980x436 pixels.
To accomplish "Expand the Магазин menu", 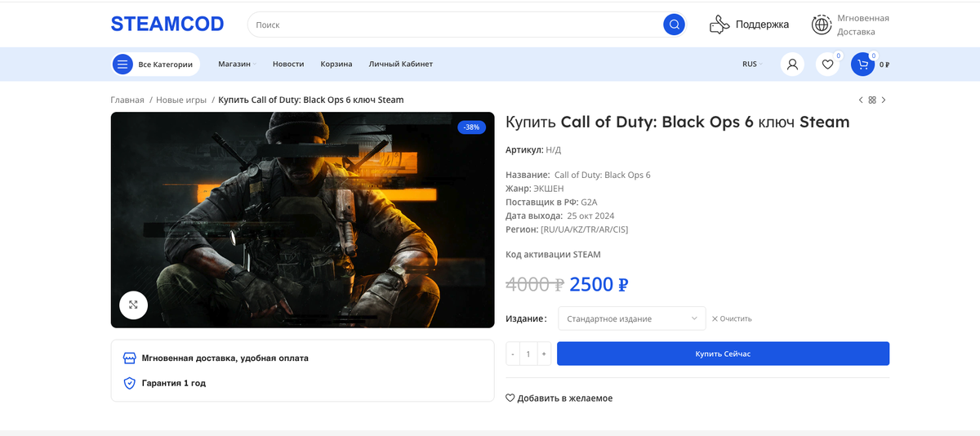I will tap(237, 64).
